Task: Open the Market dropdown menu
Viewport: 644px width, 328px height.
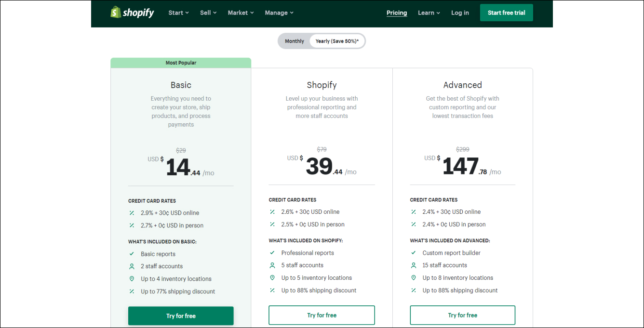Action: pyautogui.click(x=241, y=13)
